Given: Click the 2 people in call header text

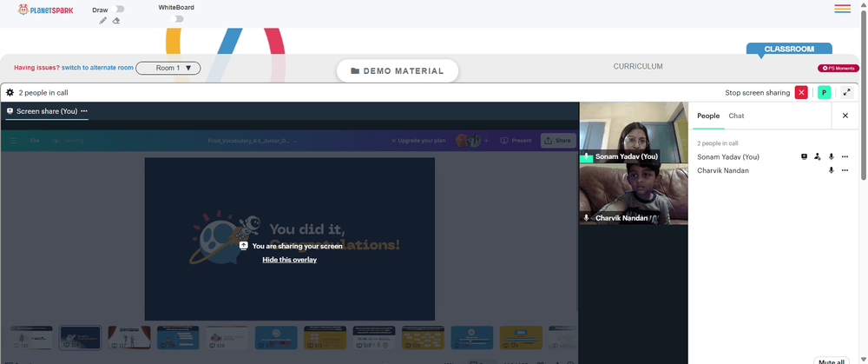Looking at the screenshot, I should click(43, 93).
